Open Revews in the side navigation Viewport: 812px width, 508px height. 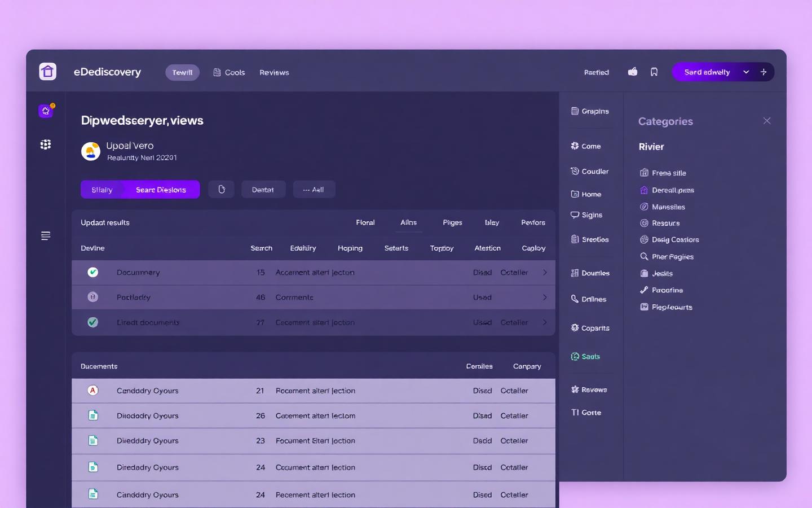[x=589, y=389]
